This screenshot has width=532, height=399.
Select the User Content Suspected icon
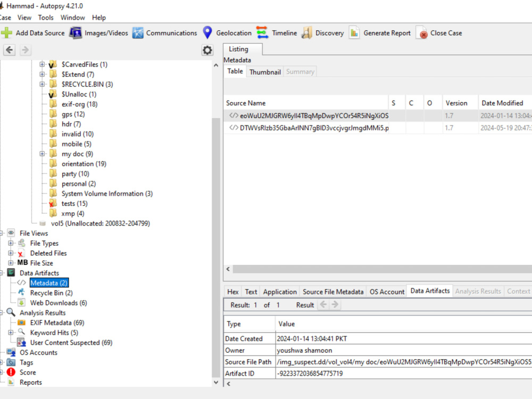[21, 342]
